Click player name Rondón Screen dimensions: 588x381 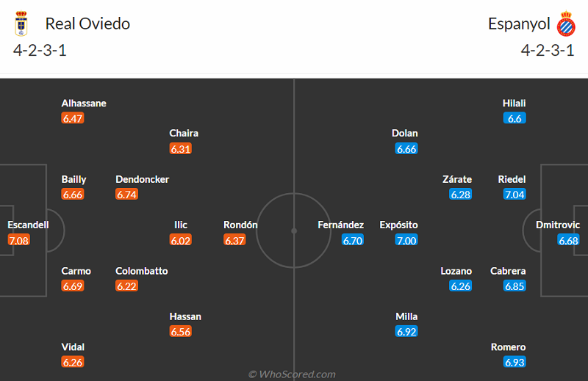click(240, 225)
